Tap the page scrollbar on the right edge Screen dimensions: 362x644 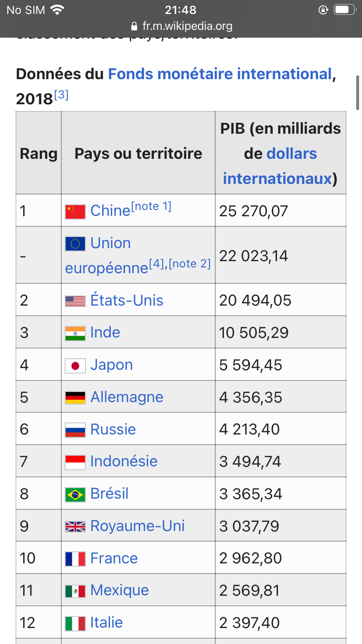pos(358,92)
